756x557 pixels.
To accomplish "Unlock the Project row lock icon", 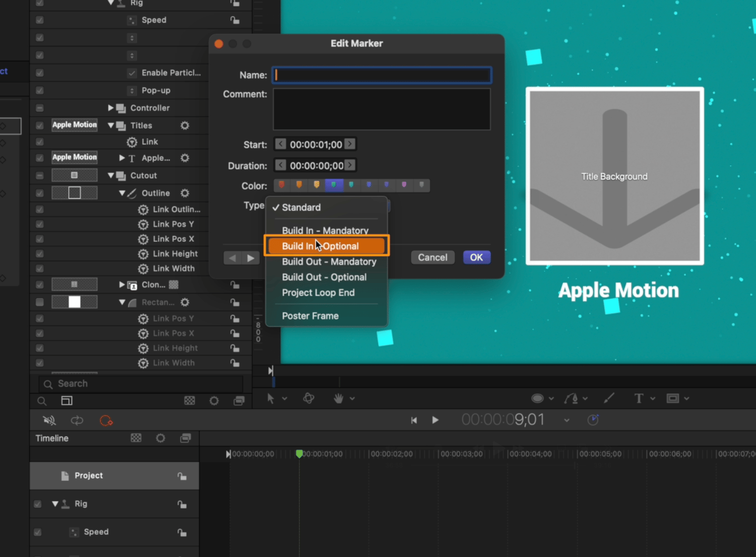I will coord(182,476).
